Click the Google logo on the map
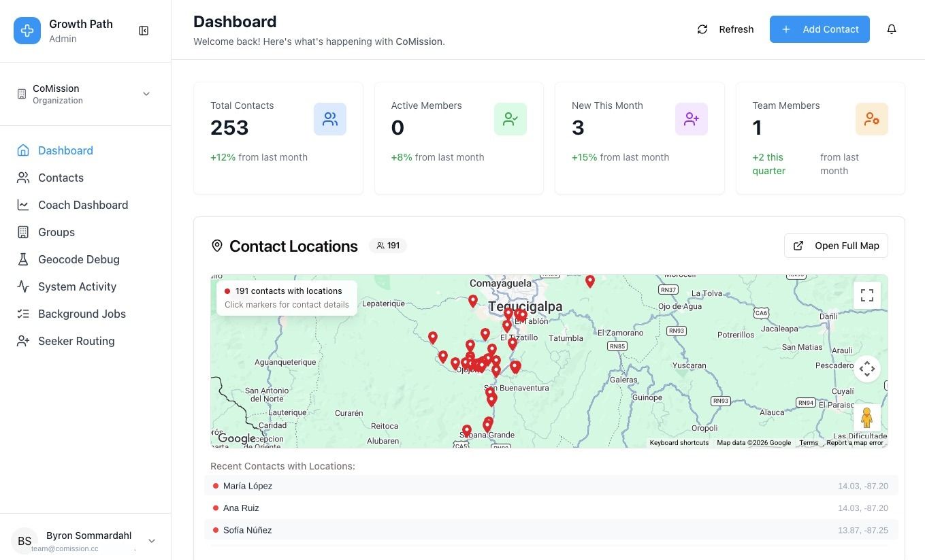 (236, 439)
